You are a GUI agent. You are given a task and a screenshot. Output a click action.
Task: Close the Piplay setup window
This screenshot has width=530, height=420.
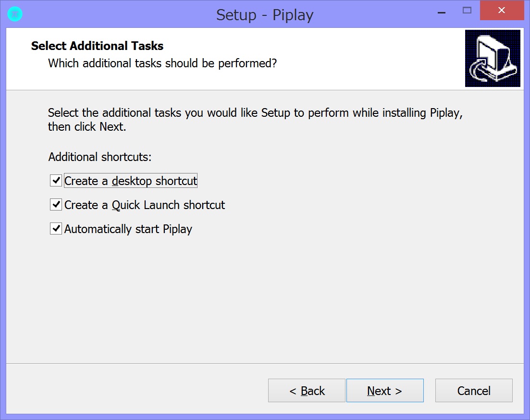(x=502, y=10)
